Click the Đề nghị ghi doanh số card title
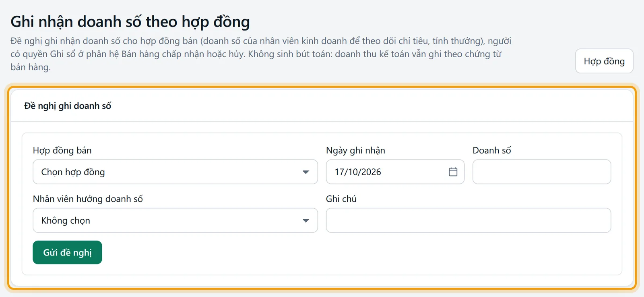The height and width of the screenshot is (297, 644). 68,106
